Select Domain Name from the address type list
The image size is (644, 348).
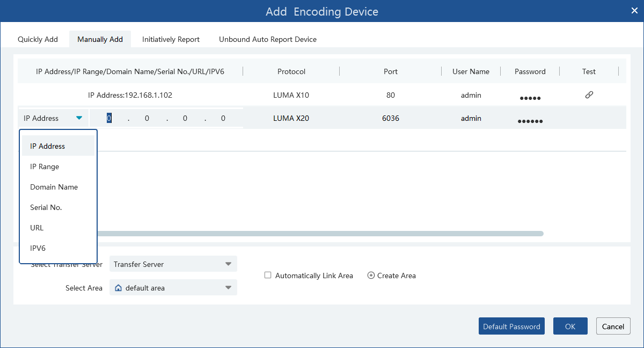click(54, 187)
